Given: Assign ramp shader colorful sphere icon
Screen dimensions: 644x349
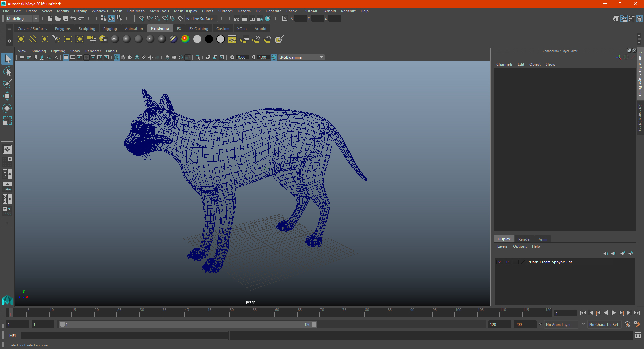Looking at the screenshot, I should click(185, 39).
